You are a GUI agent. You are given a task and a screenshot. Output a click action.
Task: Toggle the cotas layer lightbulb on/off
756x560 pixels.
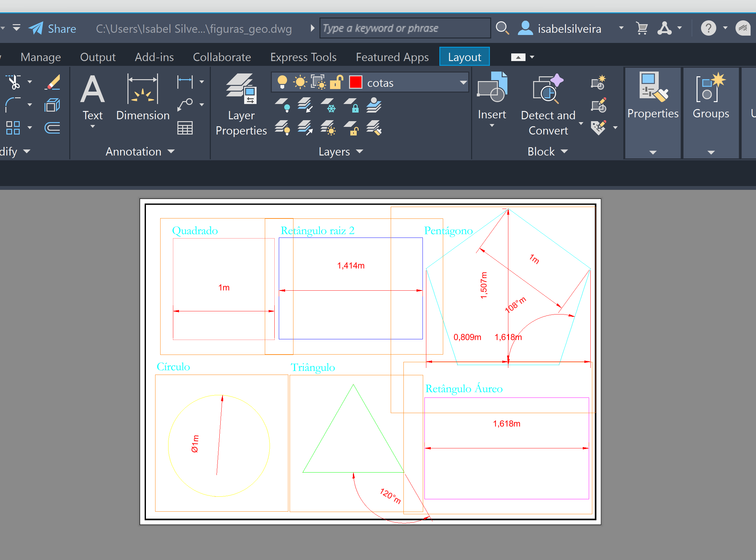(282, 82)
